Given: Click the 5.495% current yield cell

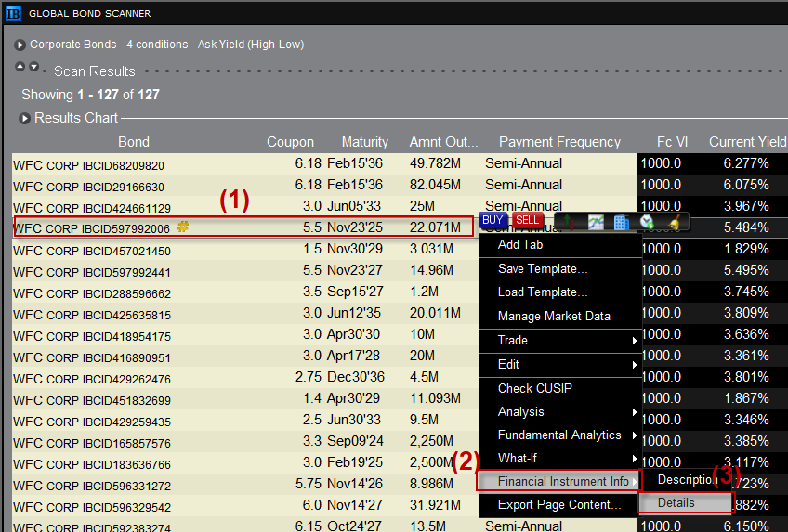Looking at the screenshot, I should (746, 270).
